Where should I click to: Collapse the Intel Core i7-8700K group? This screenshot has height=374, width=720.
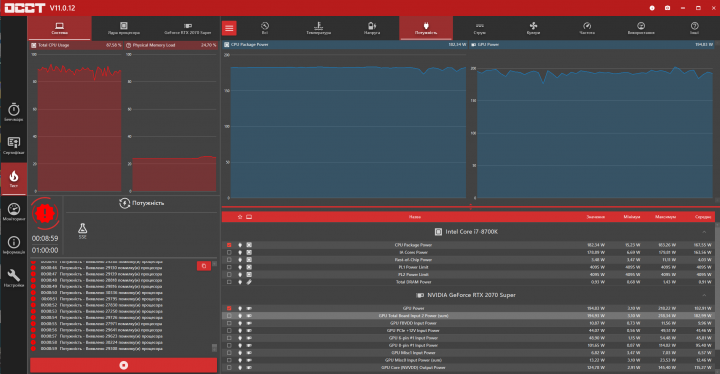pos(704,232)
